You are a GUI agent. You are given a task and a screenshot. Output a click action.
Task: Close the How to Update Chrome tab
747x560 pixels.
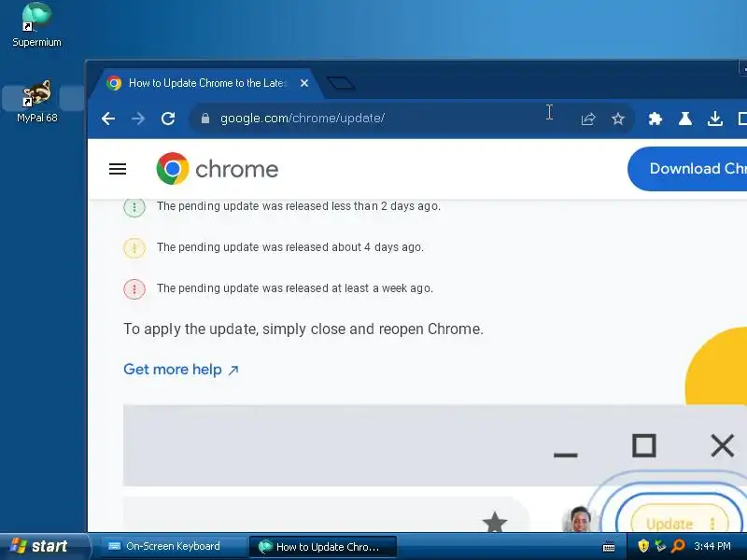pyautogui.click(x=304, y=83)
